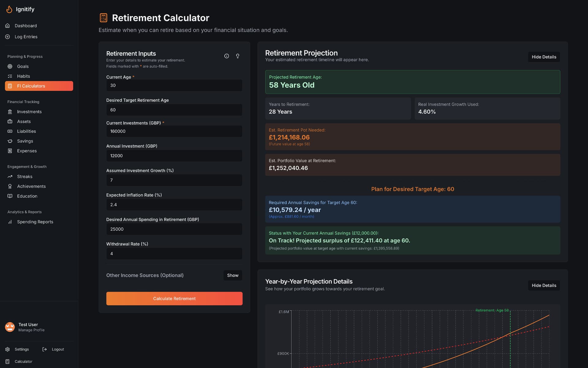Click the Habits checklist icon
Screen dimensions: 588x368
10,76
